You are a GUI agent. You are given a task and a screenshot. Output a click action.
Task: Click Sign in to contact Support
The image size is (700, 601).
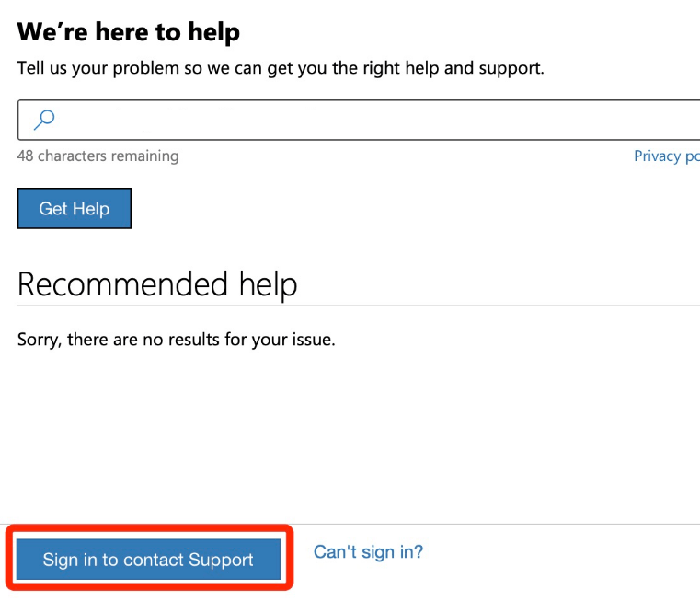pyautogui.click(x=148, y=560)
